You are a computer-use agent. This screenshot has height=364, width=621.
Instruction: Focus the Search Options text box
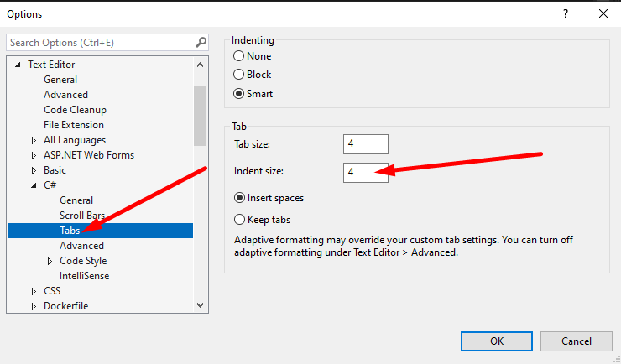(99, 42)
